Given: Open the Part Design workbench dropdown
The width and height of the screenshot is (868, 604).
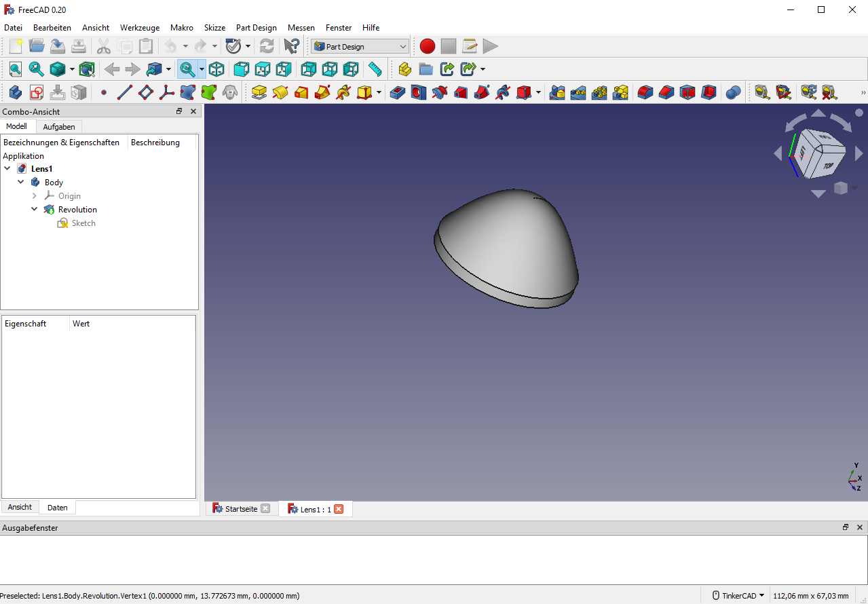Looking at the screenshot, I should coord(360,47).
